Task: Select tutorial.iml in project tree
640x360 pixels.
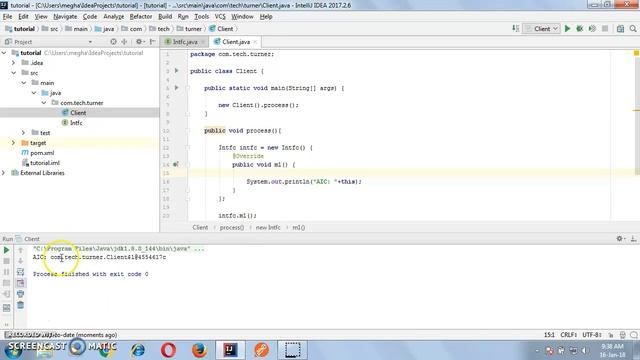Action: coord(45,163)
